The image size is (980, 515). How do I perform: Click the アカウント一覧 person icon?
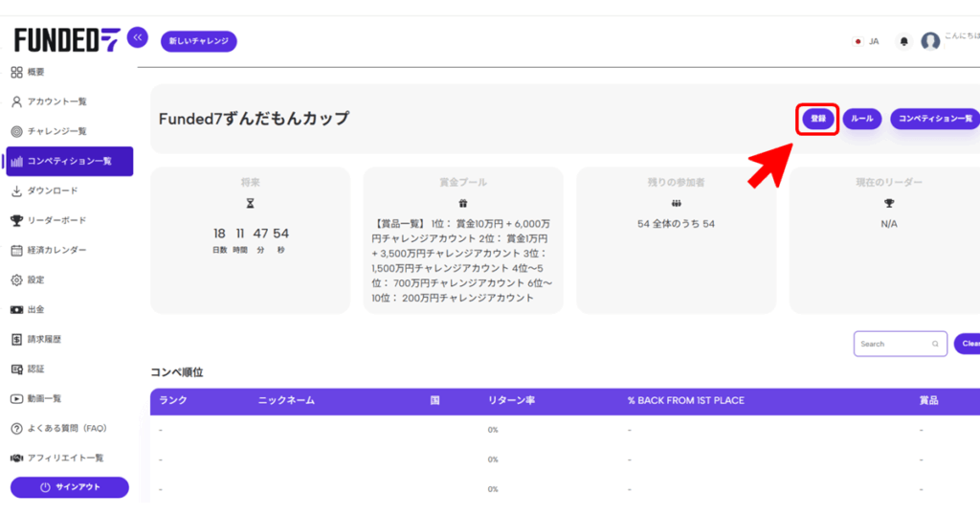tap(17, 101)
